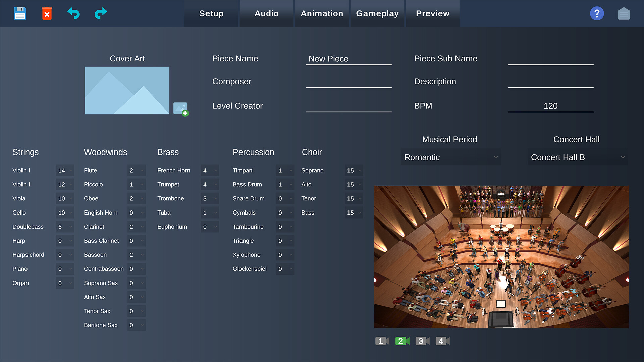This screenshot has height=362, width=644.
Task: Click the redo arrow icon
Action: (101, 13)
